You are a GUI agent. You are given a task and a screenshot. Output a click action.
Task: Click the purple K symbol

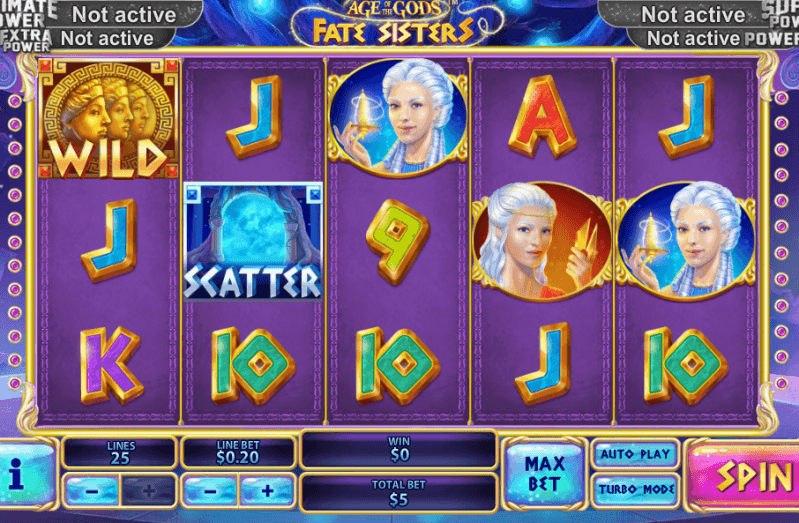click(111, 365)
